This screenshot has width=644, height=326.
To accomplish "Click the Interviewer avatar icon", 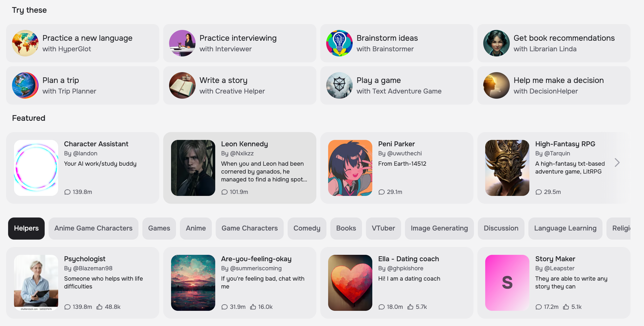I will tap(182, 43).
